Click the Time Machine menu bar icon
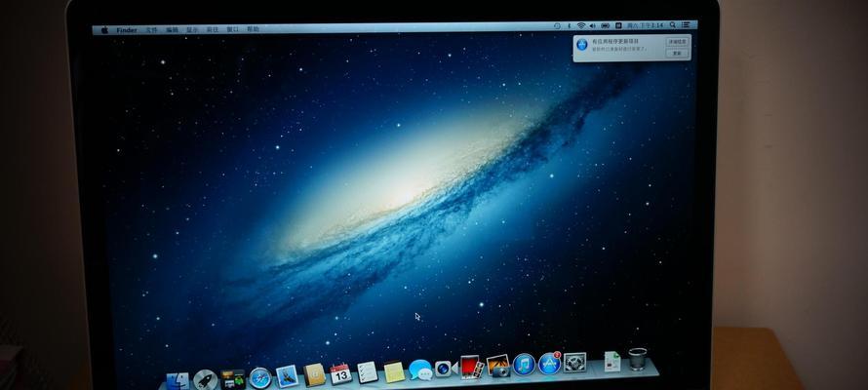The height and width of the screenshot is (390, 868). point(557,25)
